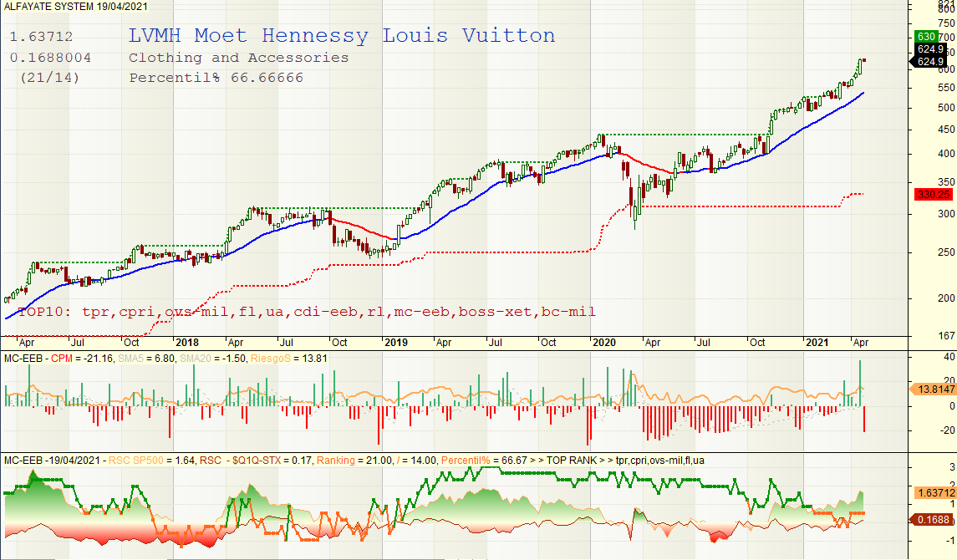Click the SMA20 = -1.50 indicator value
Screen dimensions: 957x560
[213, 359]
